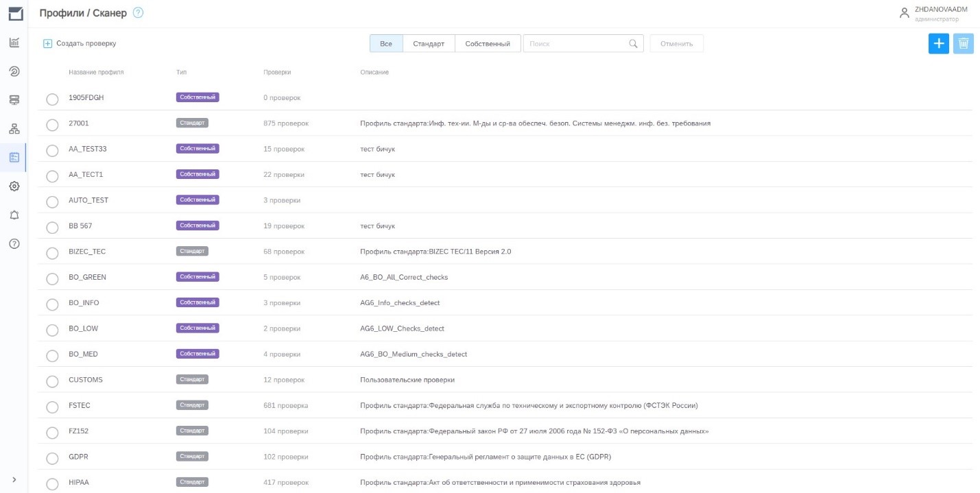
Task: Switch to the Стандарт filter tab
Action: [x=429, y=44]
